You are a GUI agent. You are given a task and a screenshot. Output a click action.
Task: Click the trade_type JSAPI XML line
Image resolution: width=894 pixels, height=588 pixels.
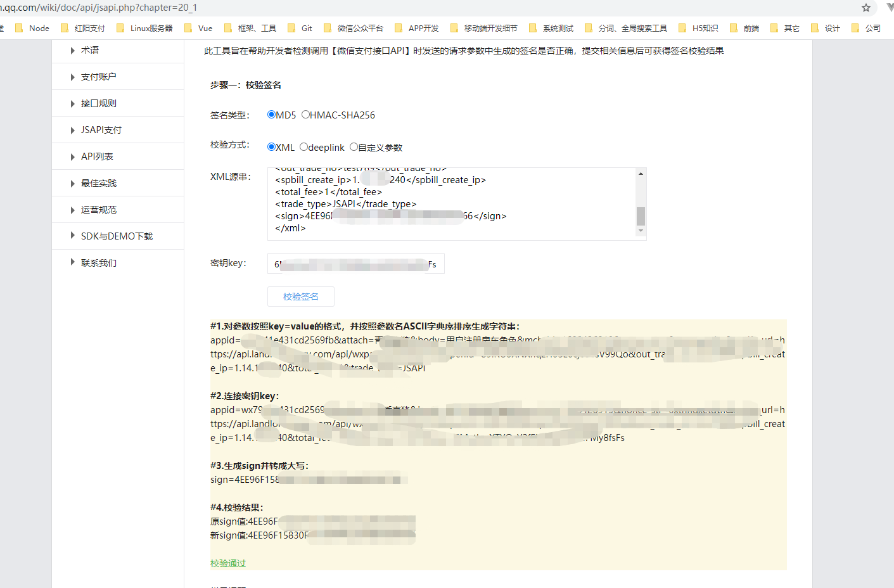pyautogui.click(x=346, y=204)
